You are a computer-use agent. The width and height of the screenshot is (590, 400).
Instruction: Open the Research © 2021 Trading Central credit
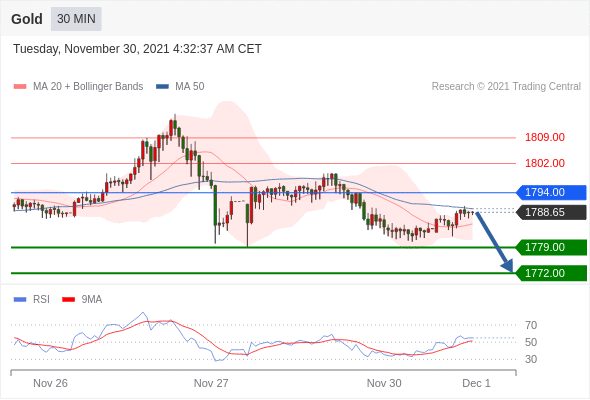point(506,87)
